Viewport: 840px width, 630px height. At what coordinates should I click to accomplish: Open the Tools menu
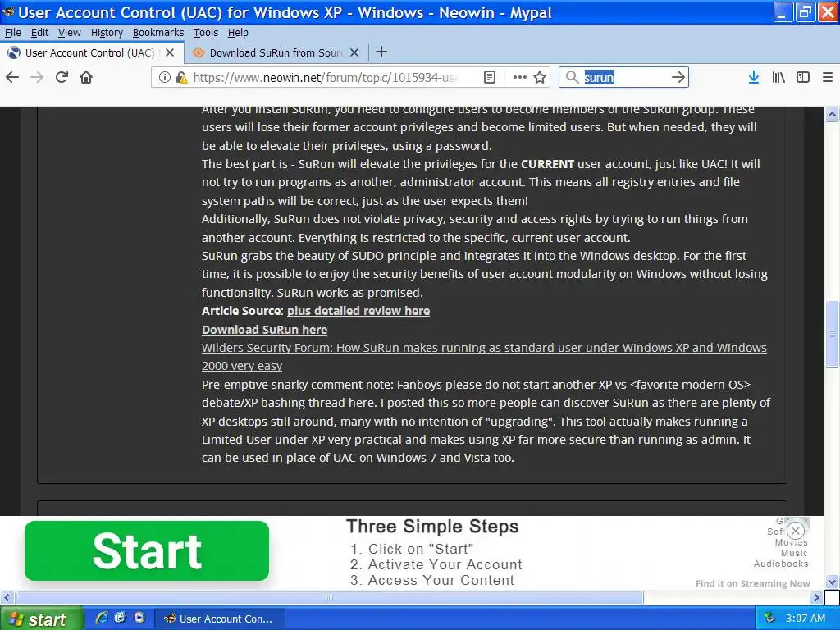(x=206, y=33)
